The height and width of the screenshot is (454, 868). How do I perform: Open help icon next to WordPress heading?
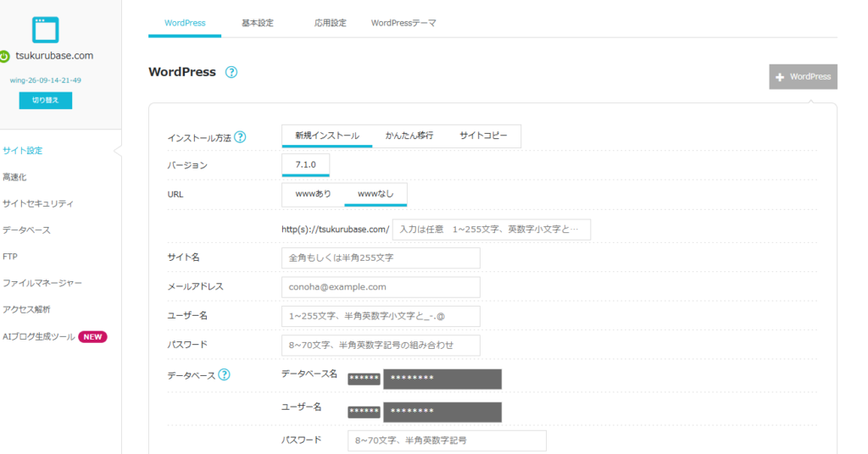(x=231, y=72)
